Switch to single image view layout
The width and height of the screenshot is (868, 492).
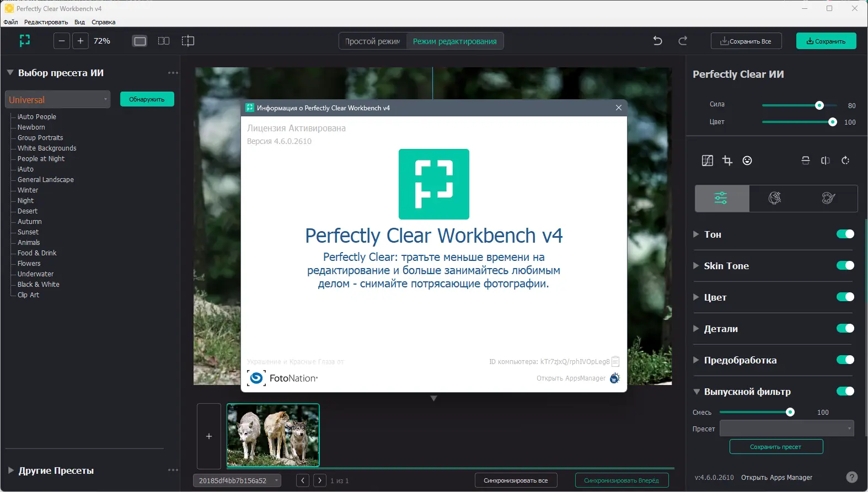point(140,41)
